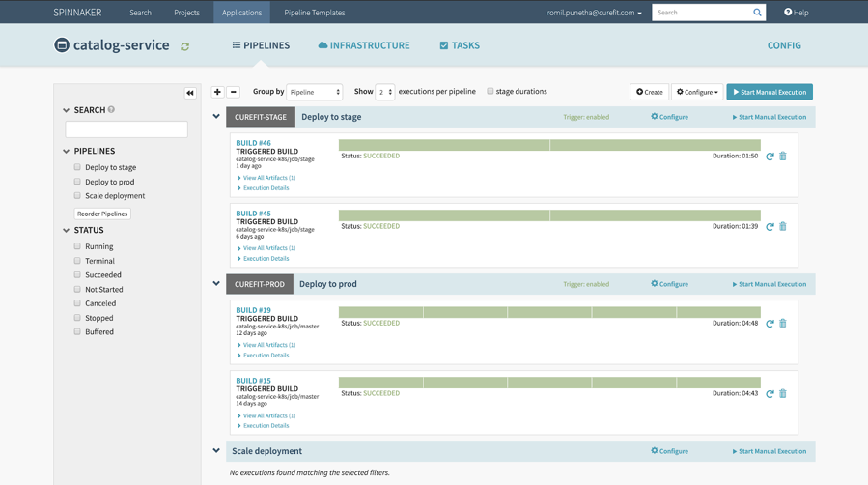Configure the Scale deployment pipeline

click(670, 451)
